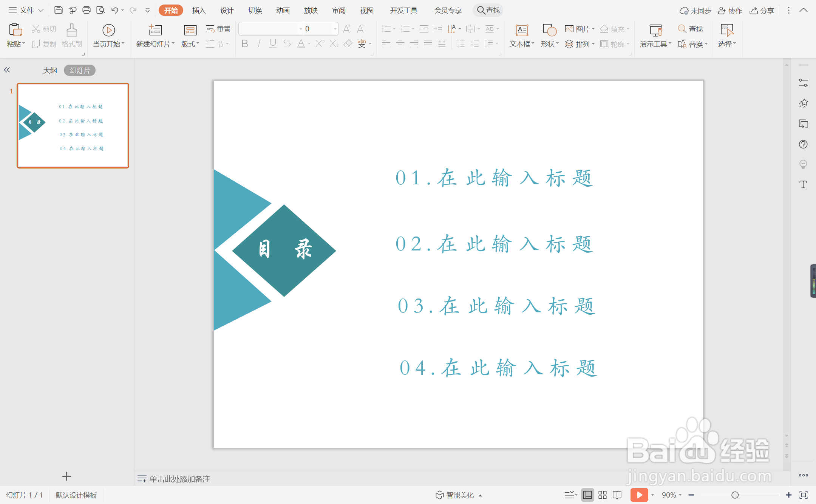Toggle bold formatting

tap(245, 44)
